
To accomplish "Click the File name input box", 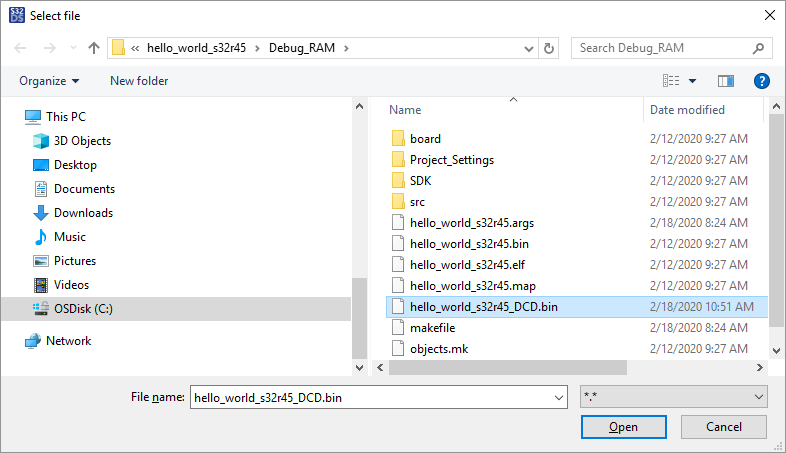I will tap(371, 398).
